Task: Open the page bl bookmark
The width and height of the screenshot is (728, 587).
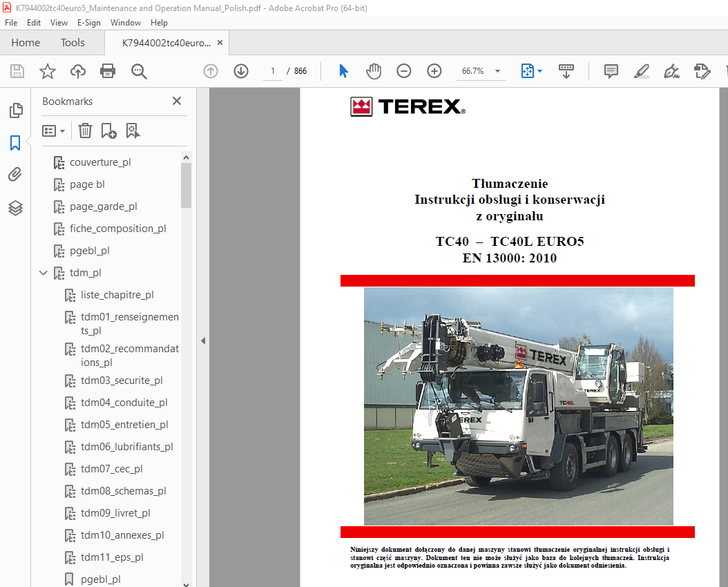Action: click(x=87, y=184)
